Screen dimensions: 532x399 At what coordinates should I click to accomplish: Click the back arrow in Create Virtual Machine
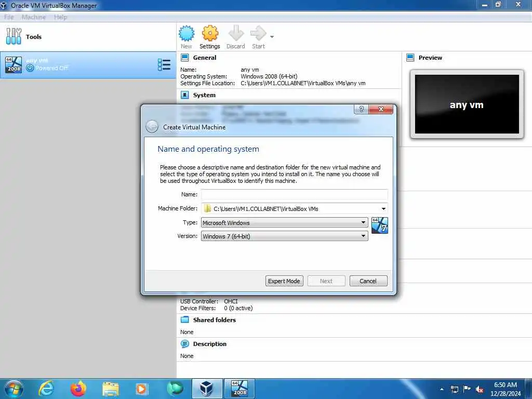152,127
